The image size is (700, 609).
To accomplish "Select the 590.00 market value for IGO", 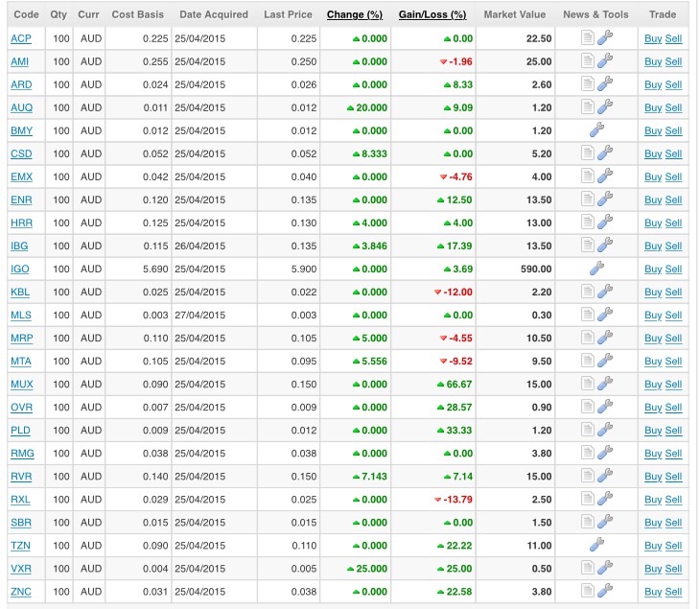I will pyautogui.click(x=536, y=269).
